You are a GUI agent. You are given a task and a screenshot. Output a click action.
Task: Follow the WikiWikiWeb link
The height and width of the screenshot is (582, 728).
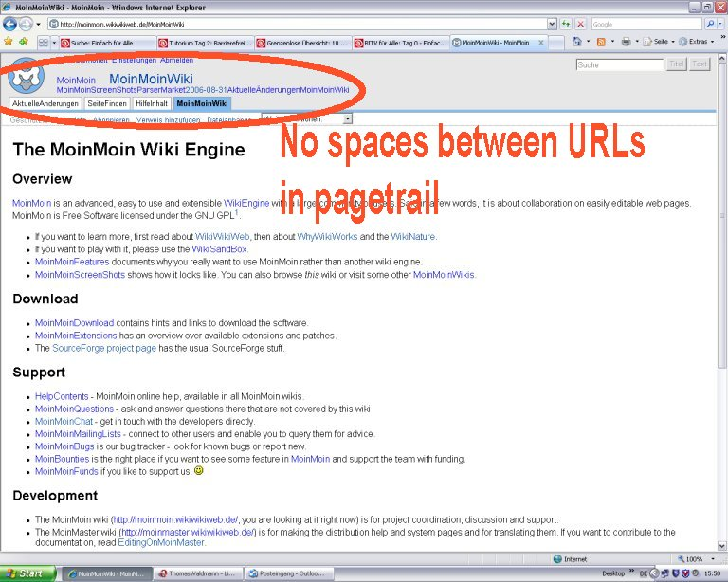[x=223, y=237]
